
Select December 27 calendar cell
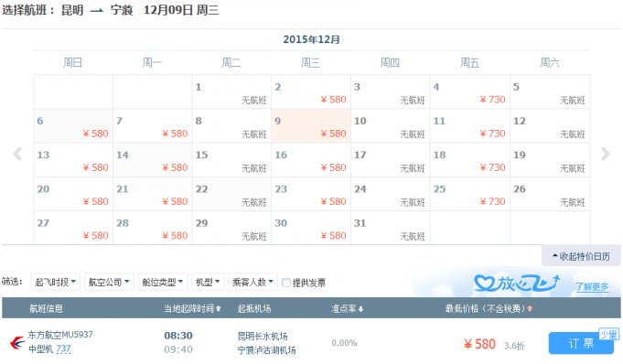tap(73, 228)
